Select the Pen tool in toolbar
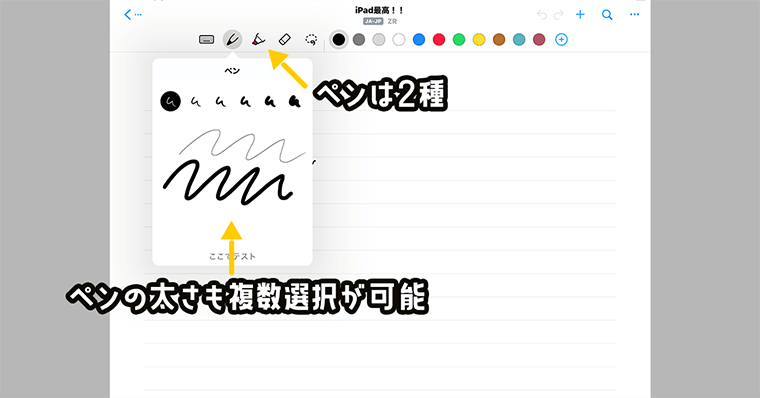760x398 pixels. tap(232, 40)
